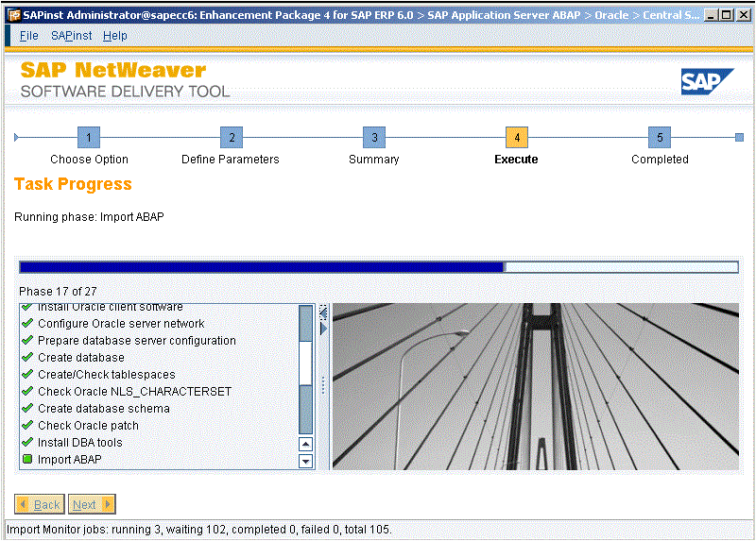Open the SAPinst menu
The width and height of the screenshot is (756, 541).
(72, 36)
